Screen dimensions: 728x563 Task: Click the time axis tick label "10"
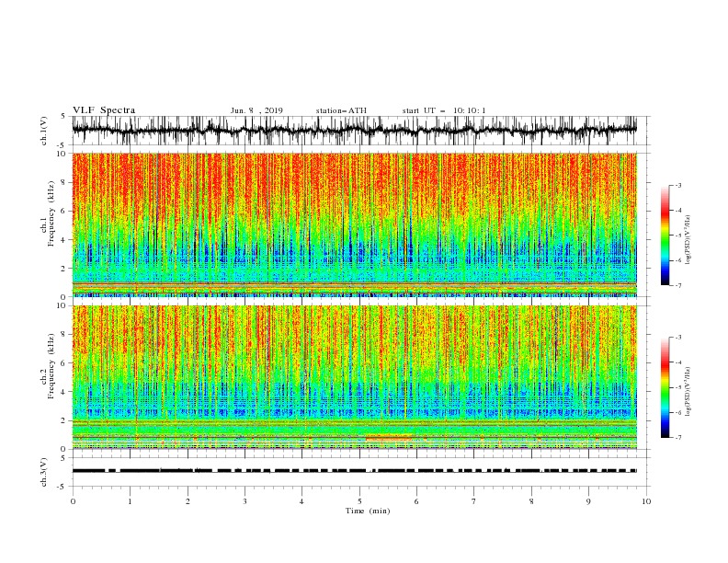click(x=646, y=501)
